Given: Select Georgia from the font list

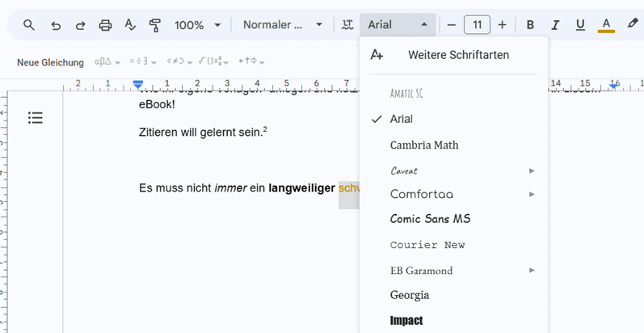Looking at the screenshot, I should click(x=410, y=295).
